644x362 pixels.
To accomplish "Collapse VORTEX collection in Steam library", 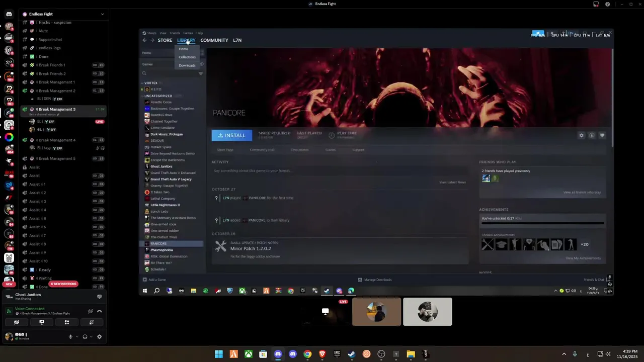I will click(142, 83).
